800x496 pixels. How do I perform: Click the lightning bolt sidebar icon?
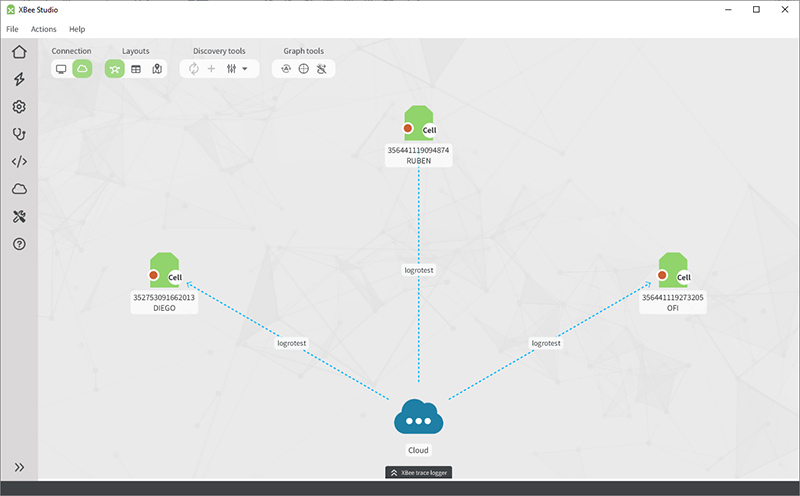click(19, 79)
